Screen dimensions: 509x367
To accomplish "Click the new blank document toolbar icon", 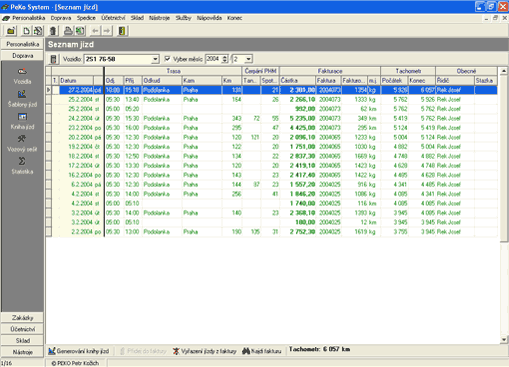I will pos(26,31).
